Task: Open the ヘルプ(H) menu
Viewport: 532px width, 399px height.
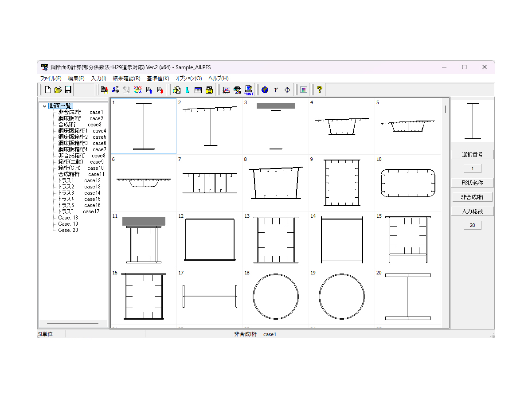Action: tap(218, 78)
